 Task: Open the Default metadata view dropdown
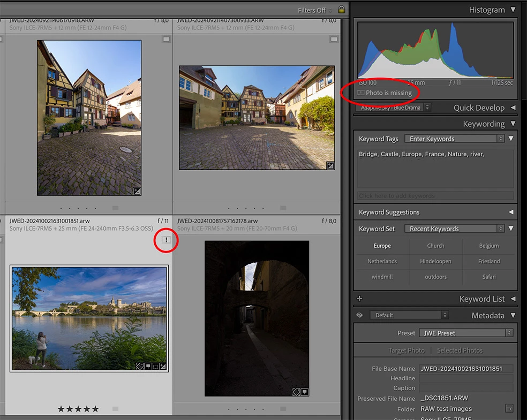(409, 315)
